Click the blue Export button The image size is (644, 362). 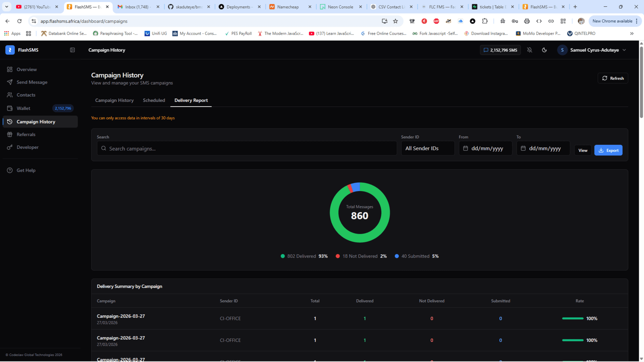(608, 150)
